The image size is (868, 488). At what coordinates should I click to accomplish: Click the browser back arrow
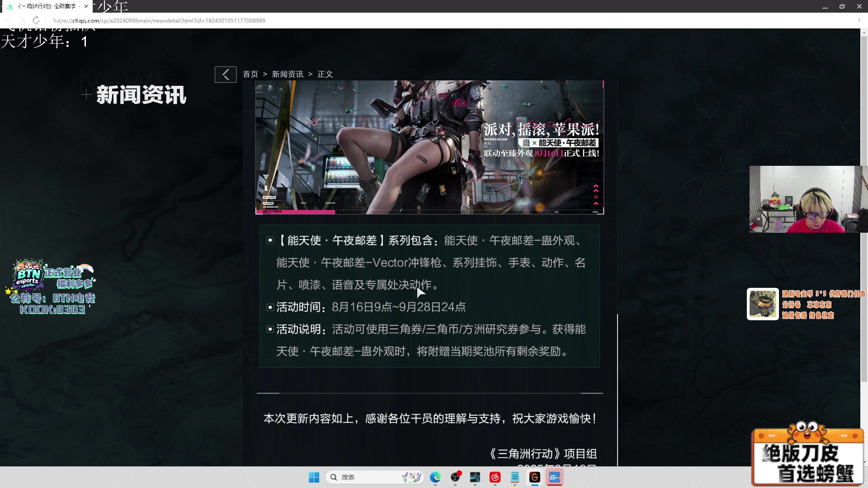pyautogui.click(x=7, y=20)
